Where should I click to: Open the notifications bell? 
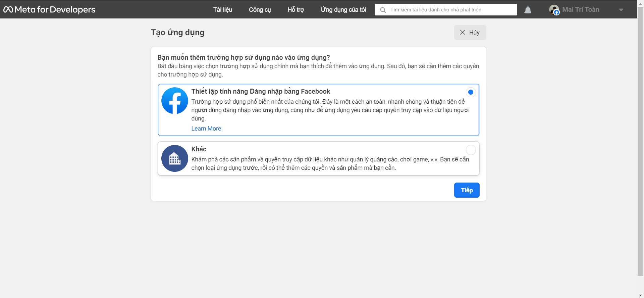pos(528,10)
